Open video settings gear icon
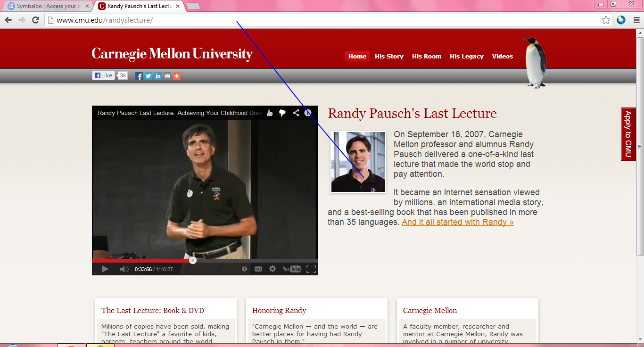The image size is (644, 347). click(272, 269)
